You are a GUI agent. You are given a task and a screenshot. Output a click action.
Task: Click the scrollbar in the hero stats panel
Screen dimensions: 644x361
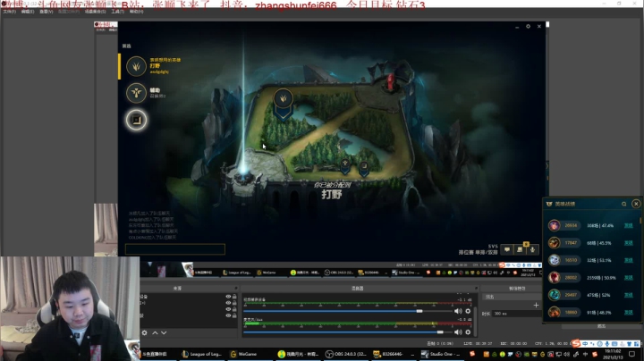(x=640, y=221)
